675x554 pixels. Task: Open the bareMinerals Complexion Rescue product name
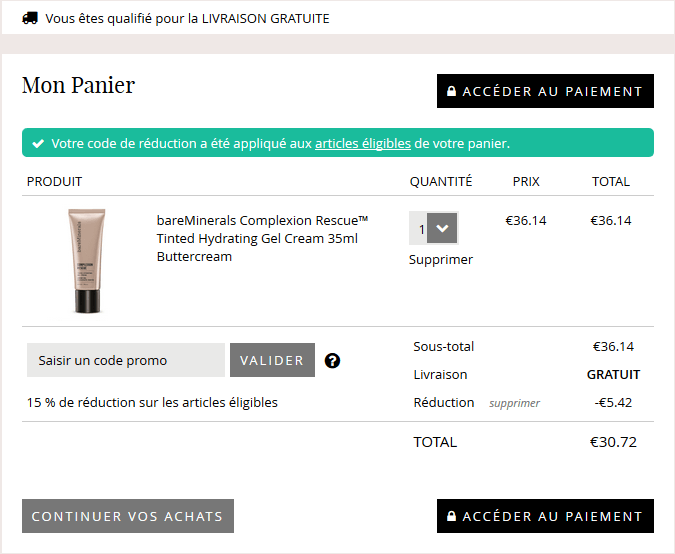pyautogui.click(x=262, y=238)
